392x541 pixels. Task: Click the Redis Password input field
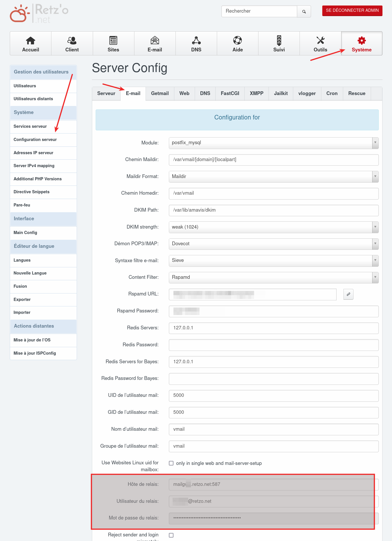click(274, 345)
